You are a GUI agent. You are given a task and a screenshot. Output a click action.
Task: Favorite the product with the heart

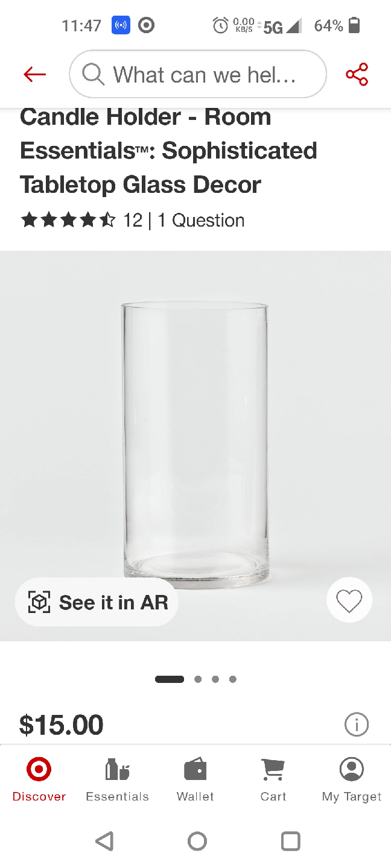click(x=349, y=600)
